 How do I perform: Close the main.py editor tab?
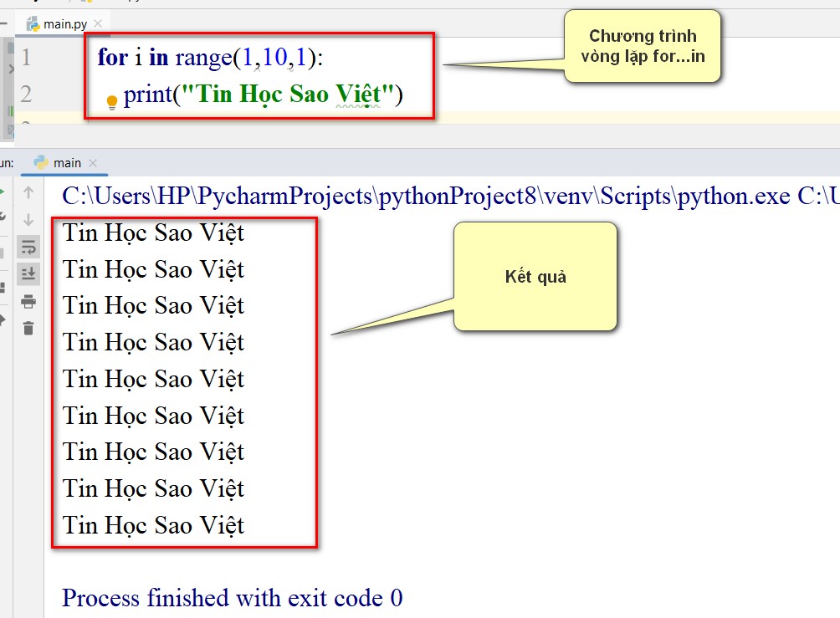coord(98,23)
